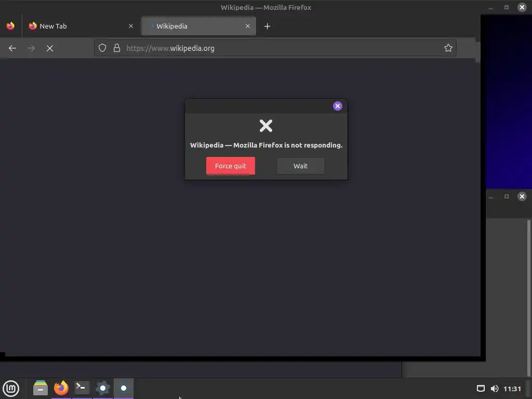This screenshot has width=532, height=399.
Task: Click the volume speaker tray icon
Action: (495, 389)
